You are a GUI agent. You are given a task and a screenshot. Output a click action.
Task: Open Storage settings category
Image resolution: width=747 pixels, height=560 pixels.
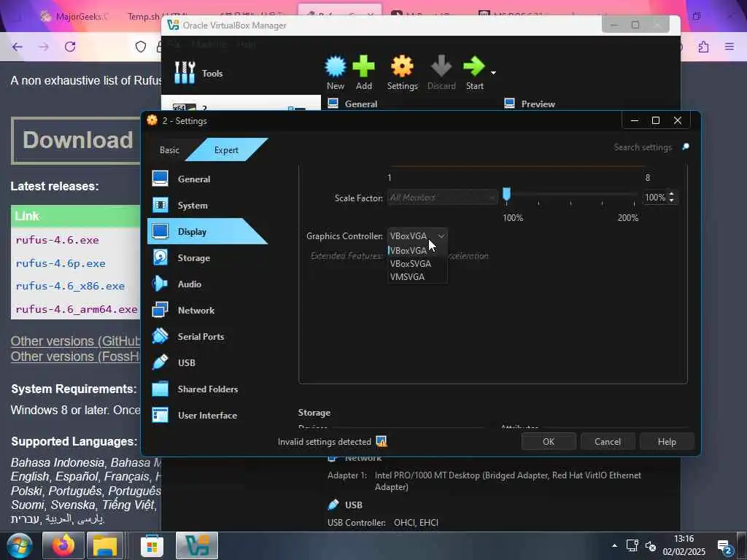coord(193,257)
